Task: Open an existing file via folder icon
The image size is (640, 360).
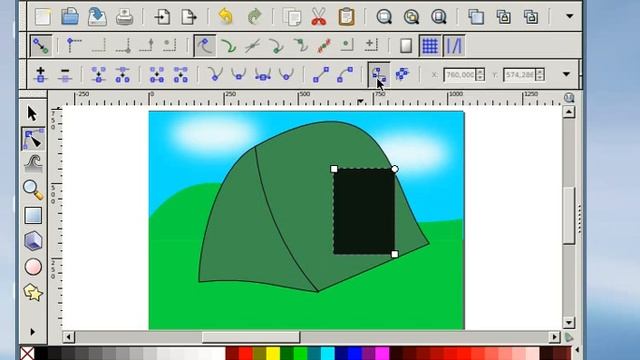Action: (x=70, y=17)
